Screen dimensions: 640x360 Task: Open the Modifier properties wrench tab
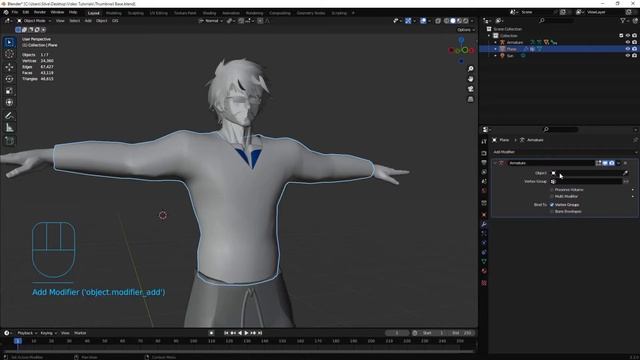click(484, 224)
